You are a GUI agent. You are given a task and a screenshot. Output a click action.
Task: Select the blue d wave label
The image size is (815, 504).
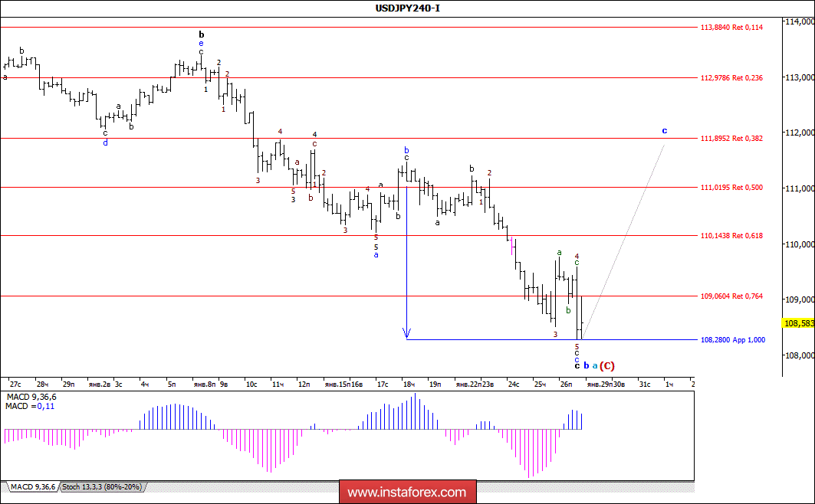(x=106, y=142)
